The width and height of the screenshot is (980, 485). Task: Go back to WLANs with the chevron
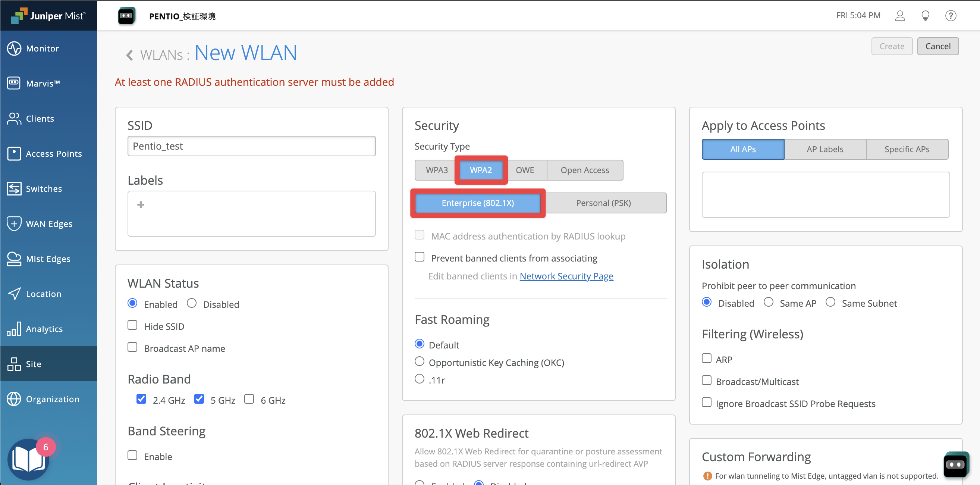[130, 55]
